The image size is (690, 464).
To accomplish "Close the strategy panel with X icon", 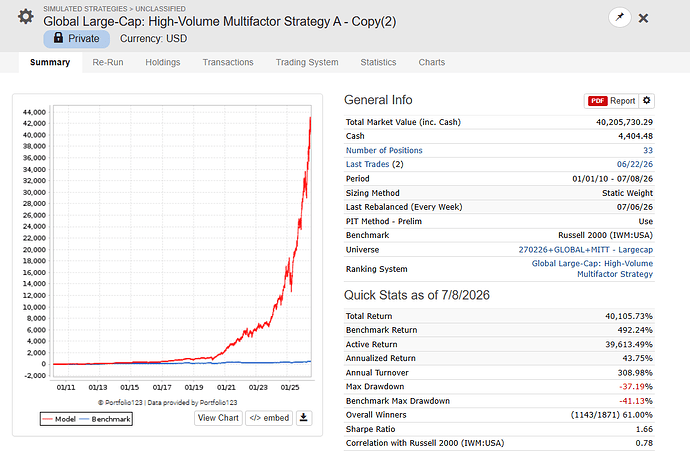I will 643,18.
